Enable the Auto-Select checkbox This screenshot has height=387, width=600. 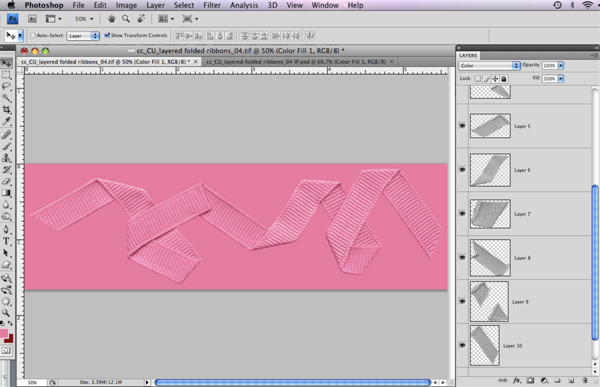click(x=33, y=35)
